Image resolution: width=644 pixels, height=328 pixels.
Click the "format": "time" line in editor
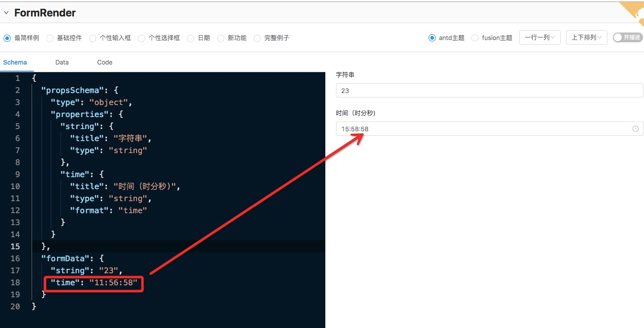pyautogui.click(x=109, y=210)
